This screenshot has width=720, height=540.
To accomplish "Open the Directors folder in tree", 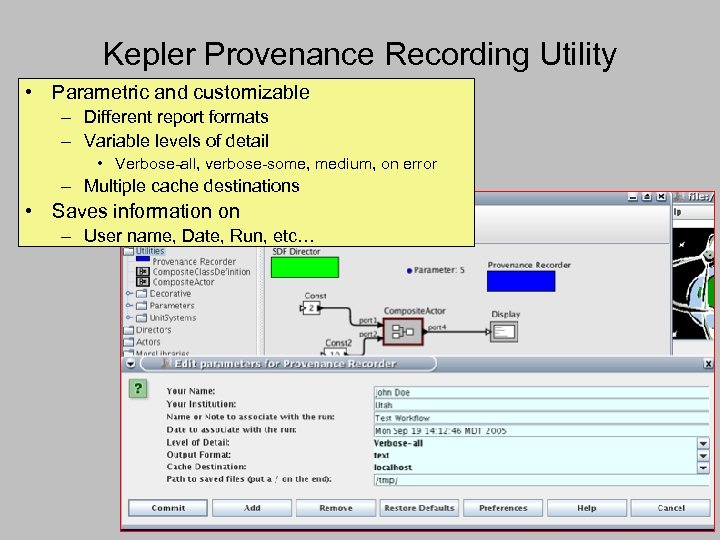I will coord(147,330).
